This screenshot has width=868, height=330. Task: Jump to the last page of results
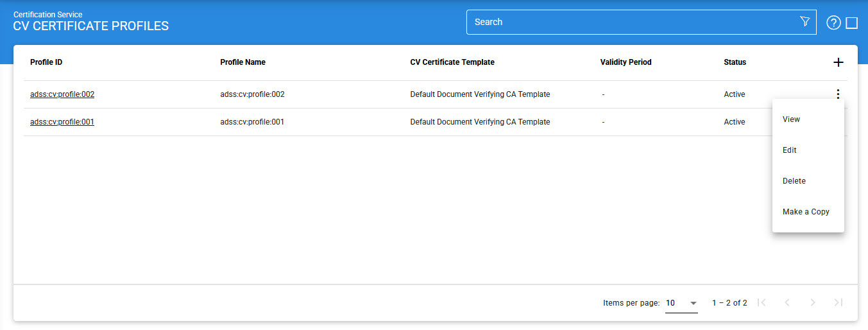(838, 302)
